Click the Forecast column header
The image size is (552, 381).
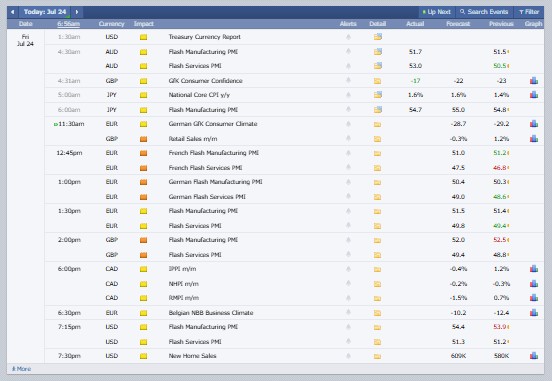coord(458,24)
